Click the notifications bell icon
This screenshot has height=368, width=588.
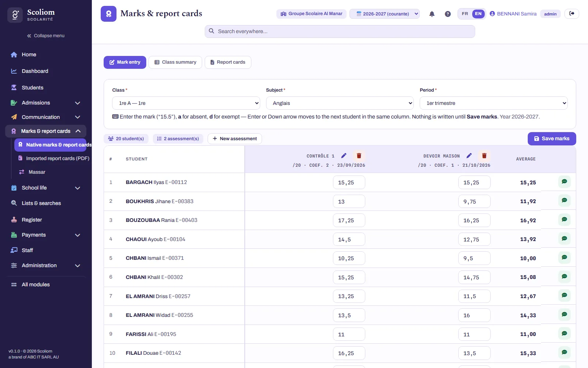(x=432, y=14)
